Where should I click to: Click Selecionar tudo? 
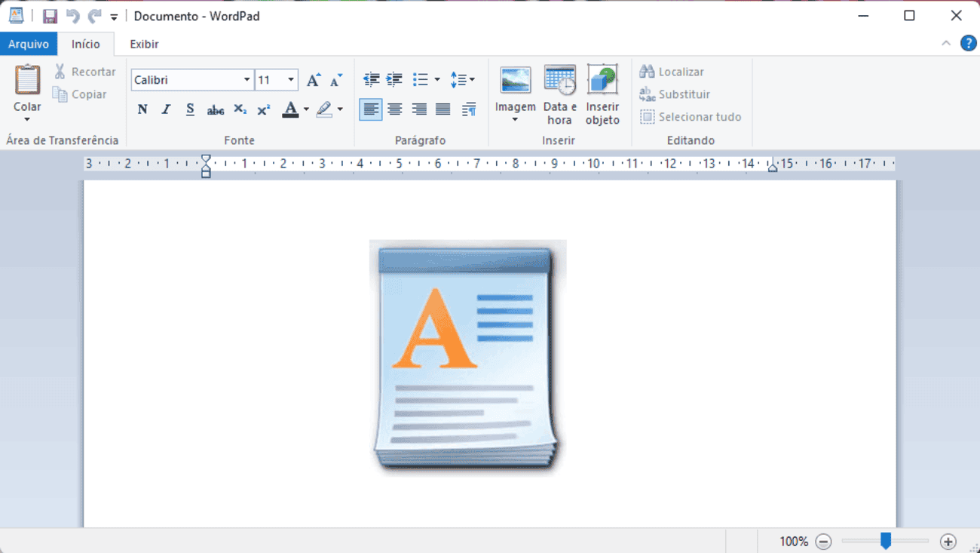pos(691,117)
